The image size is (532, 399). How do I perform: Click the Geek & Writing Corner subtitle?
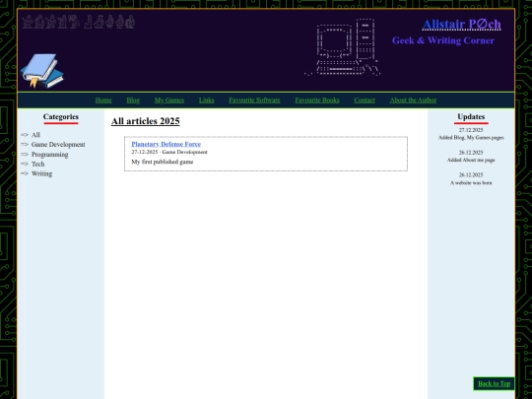442,40
